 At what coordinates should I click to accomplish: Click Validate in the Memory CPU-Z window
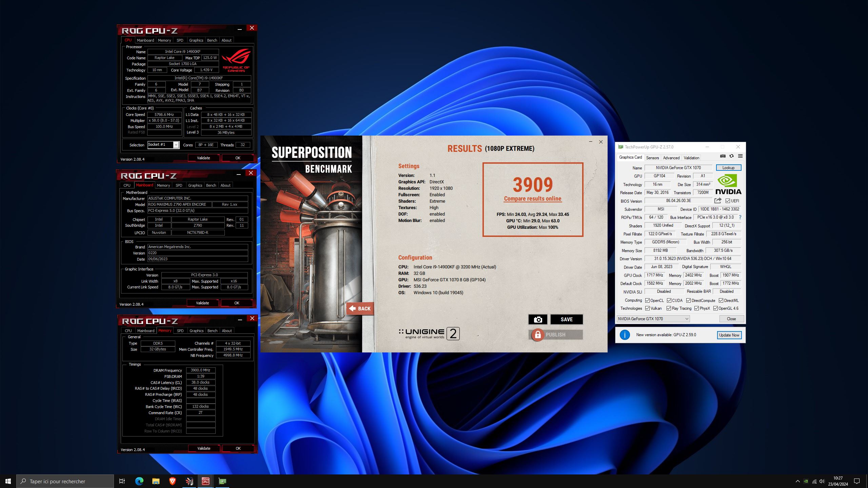[x=204, y=448]
